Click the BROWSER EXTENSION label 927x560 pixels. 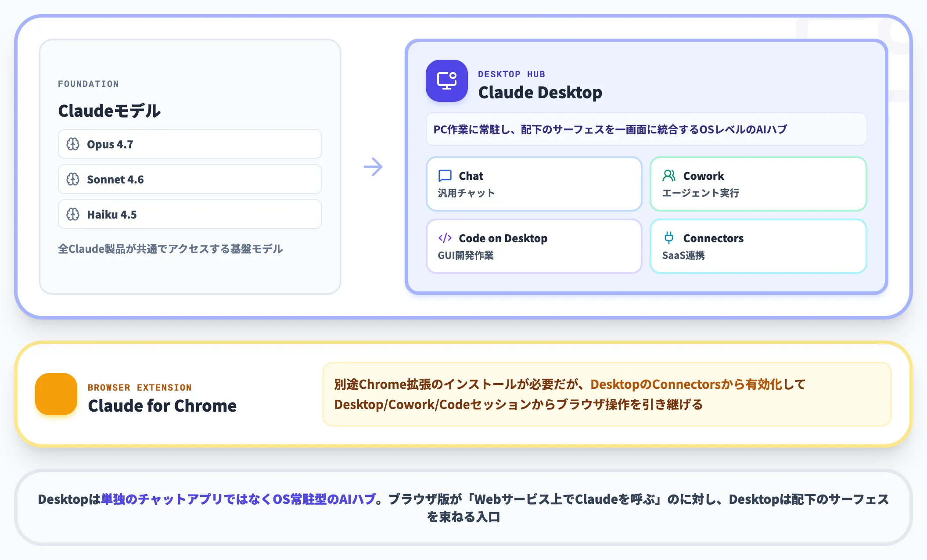[x=140, y=388]
